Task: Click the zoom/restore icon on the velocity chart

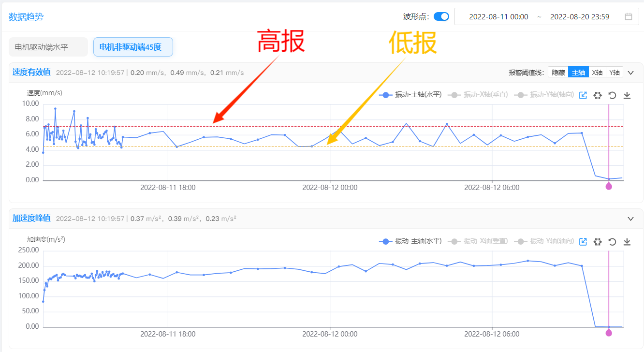Action: [598, 95]
